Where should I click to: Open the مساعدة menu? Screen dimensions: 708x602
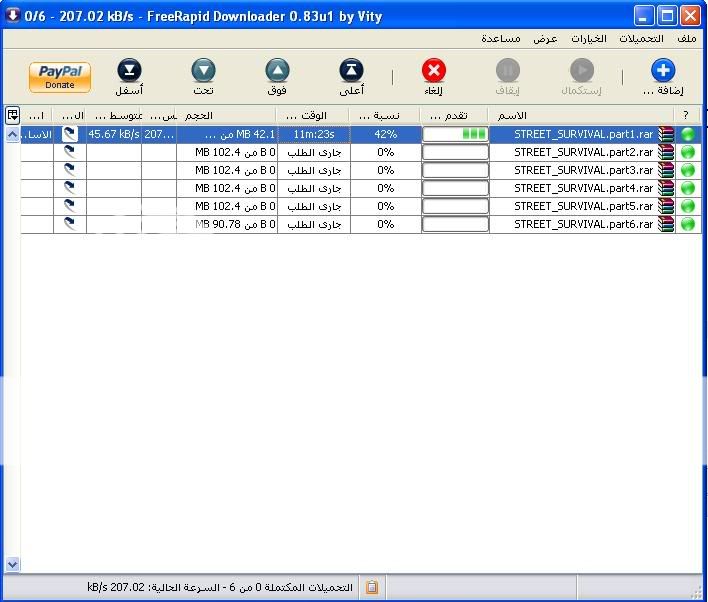501,39
